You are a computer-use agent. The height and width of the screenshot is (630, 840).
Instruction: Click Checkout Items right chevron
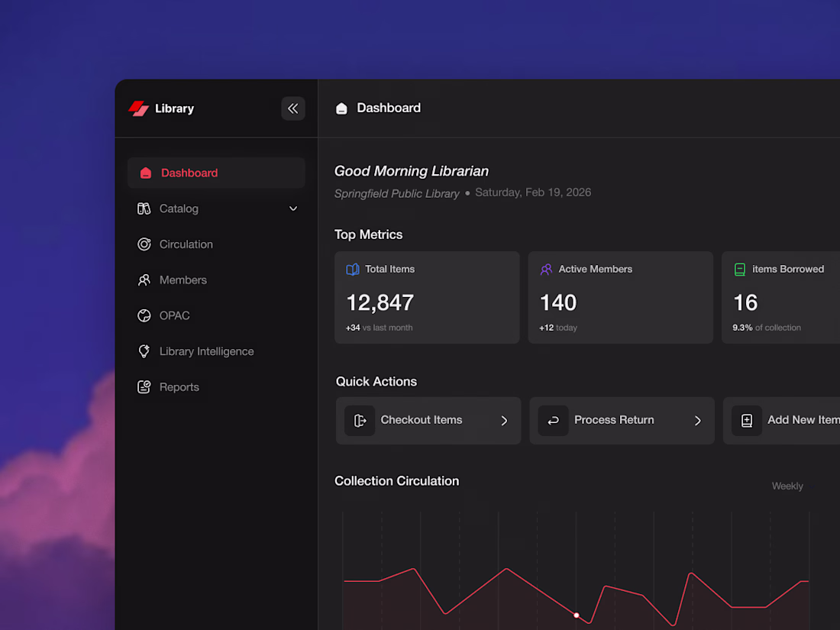[504, 421]
